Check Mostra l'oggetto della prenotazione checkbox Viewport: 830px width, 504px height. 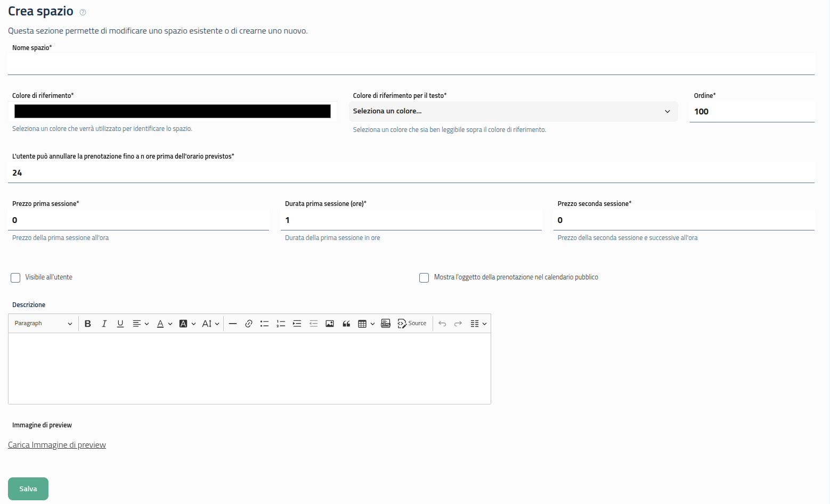[x=424, y=278]
